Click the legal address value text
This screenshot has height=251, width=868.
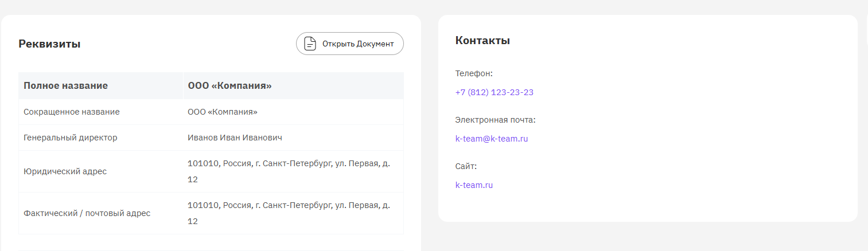(x=289, y=171)
